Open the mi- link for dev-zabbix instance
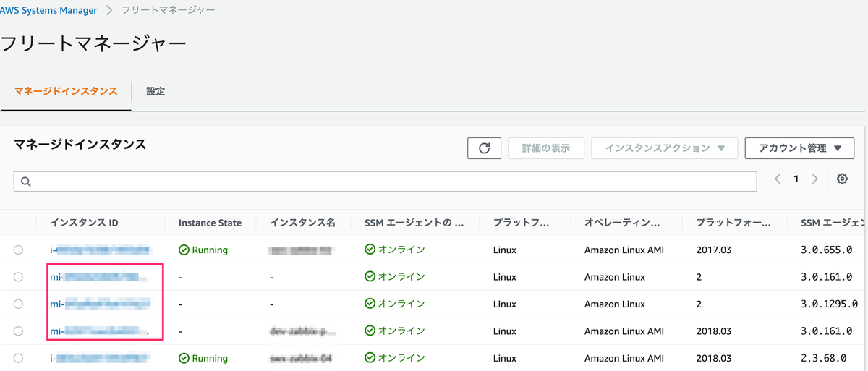Viewport: 868px width, 371px height. coord(100,331)
